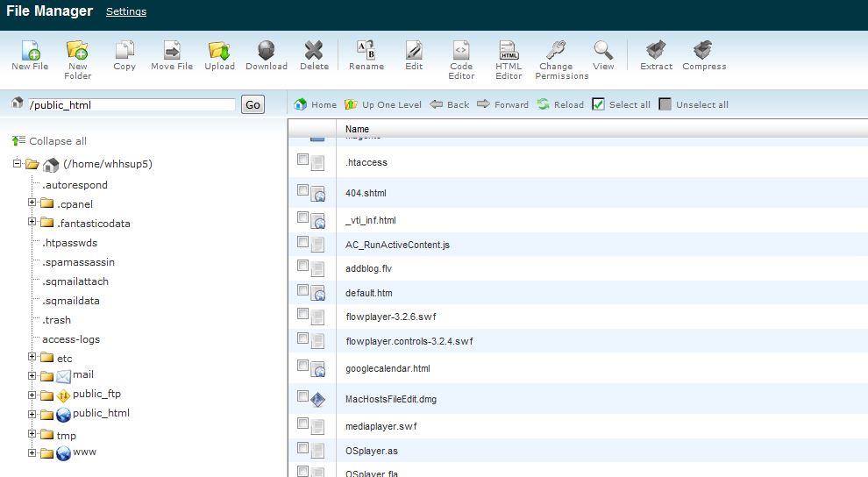Open the Settings link in header
This screenshot has width=868, height=477.
pyautogui.click(x=126, y=12)
